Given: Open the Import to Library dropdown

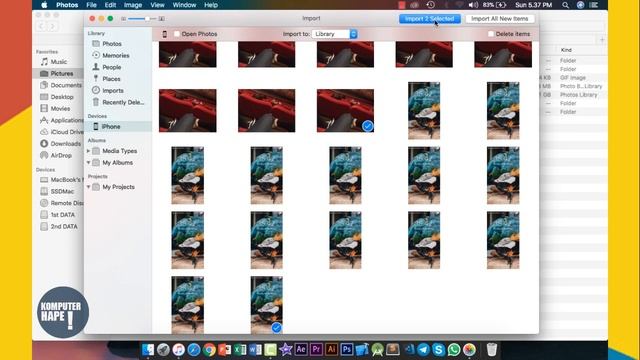Looking at the screenshot, I should (x=335, y=34).
